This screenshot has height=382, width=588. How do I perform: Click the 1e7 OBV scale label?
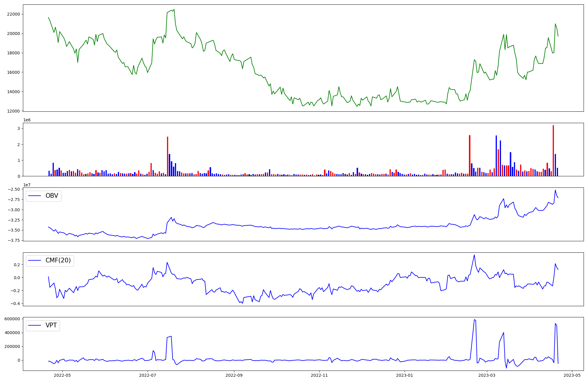[27, 185]
